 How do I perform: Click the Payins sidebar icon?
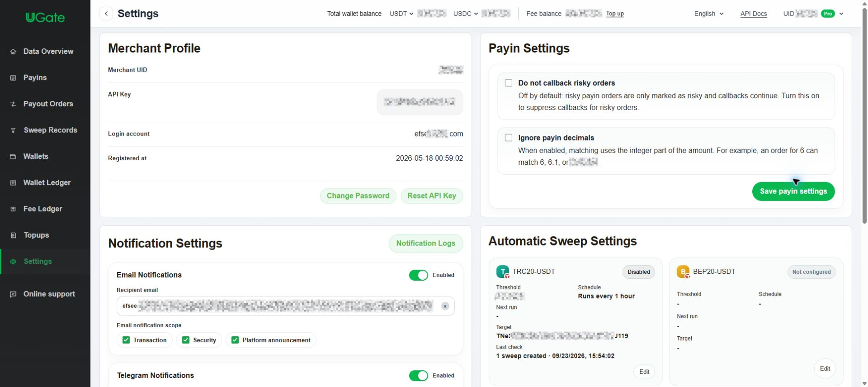tap(13, 78)
